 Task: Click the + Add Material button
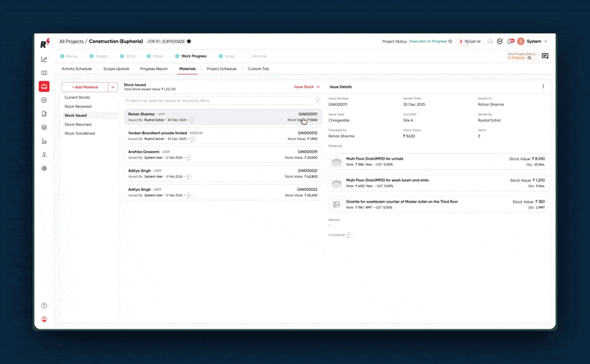coord(85,87)
